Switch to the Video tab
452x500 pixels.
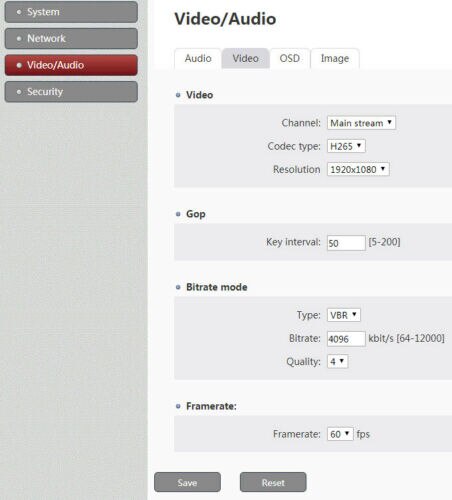(245, 58)
